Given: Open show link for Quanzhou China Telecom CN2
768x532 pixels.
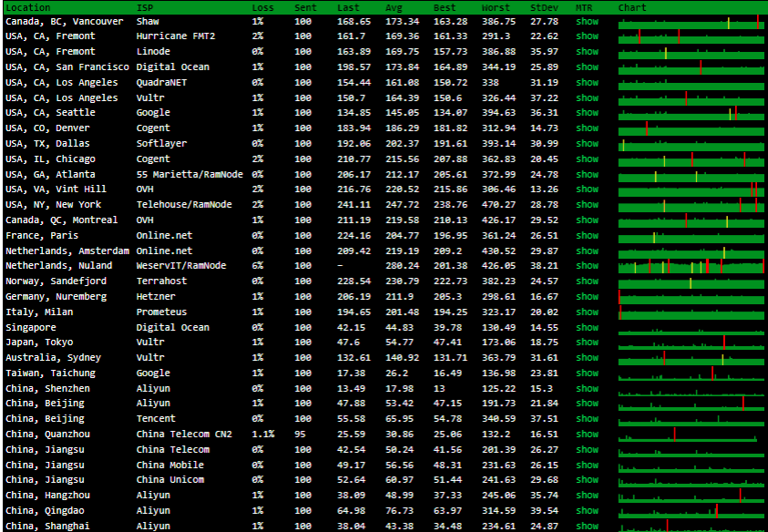Looking at the screenshot, I should pyautogui.click(x=587, y=435).
